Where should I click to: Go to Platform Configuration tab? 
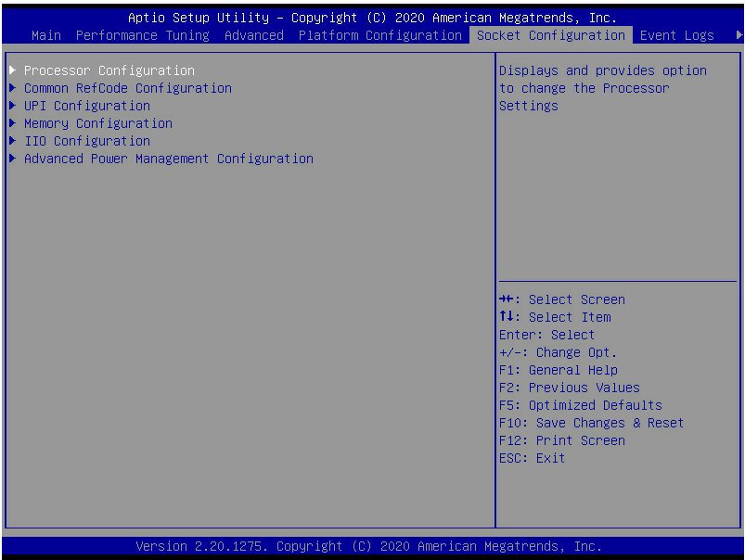pyautogui.click(x=380, y=35)
